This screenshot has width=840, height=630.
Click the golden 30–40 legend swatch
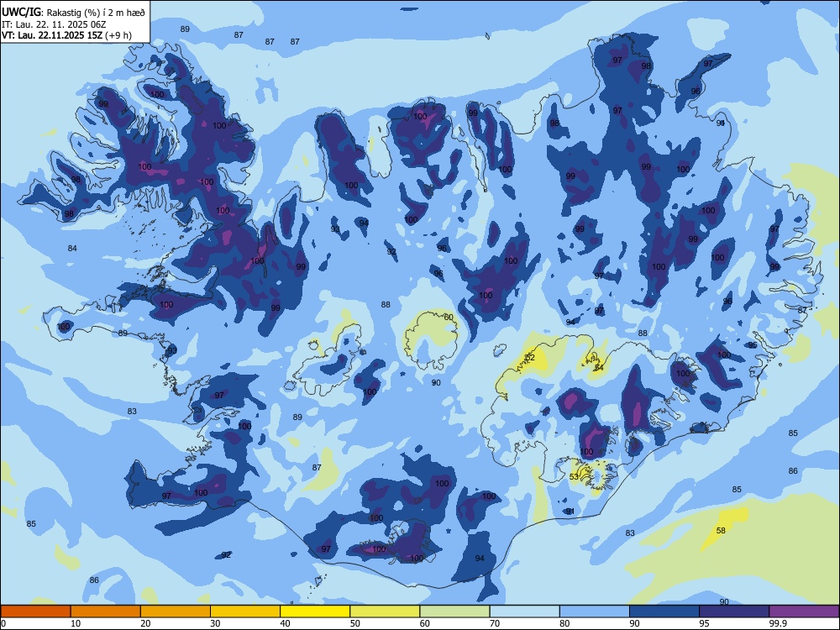click(x=245, y=612)
